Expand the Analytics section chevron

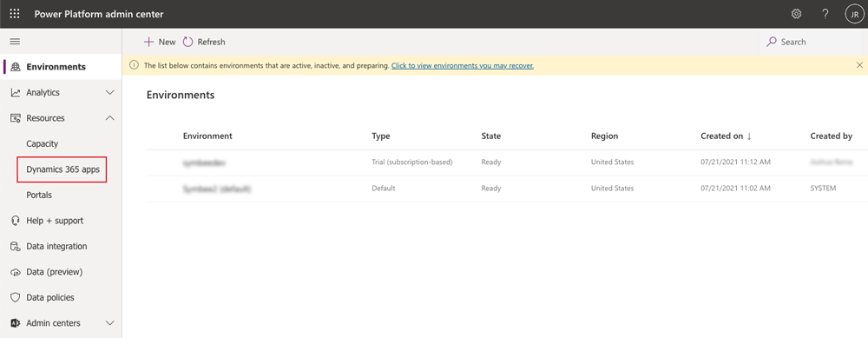(109, 92)
